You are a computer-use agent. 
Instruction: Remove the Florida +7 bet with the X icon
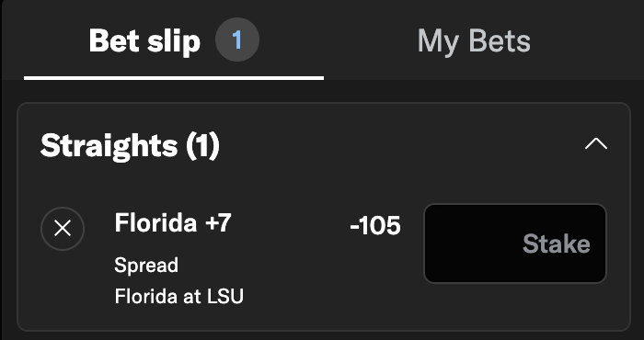[63, 229]
